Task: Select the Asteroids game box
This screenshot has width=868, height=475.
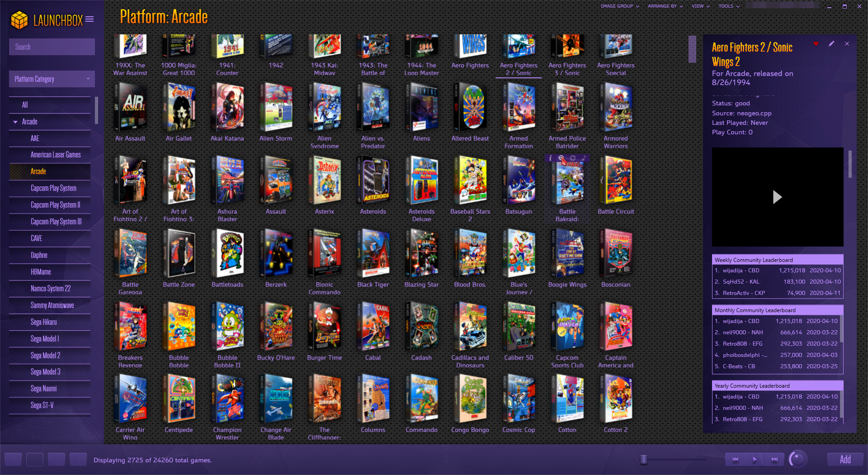Action: pos(373,180)
